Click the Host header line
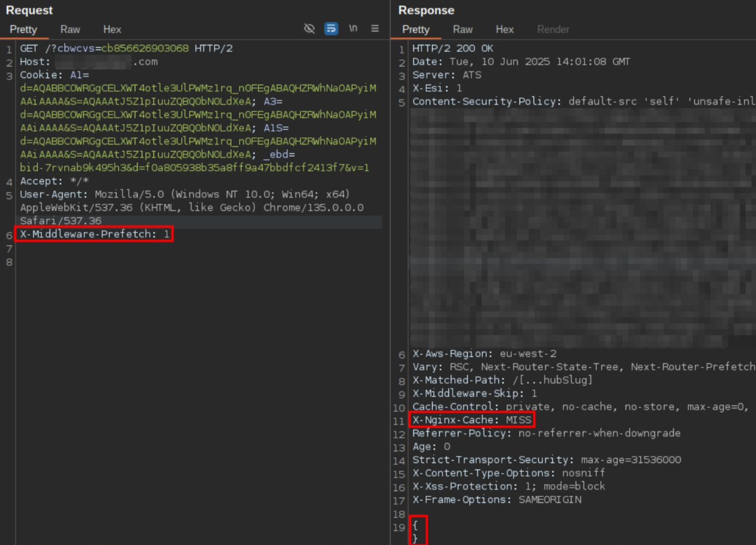 click(x=89, y=62)
